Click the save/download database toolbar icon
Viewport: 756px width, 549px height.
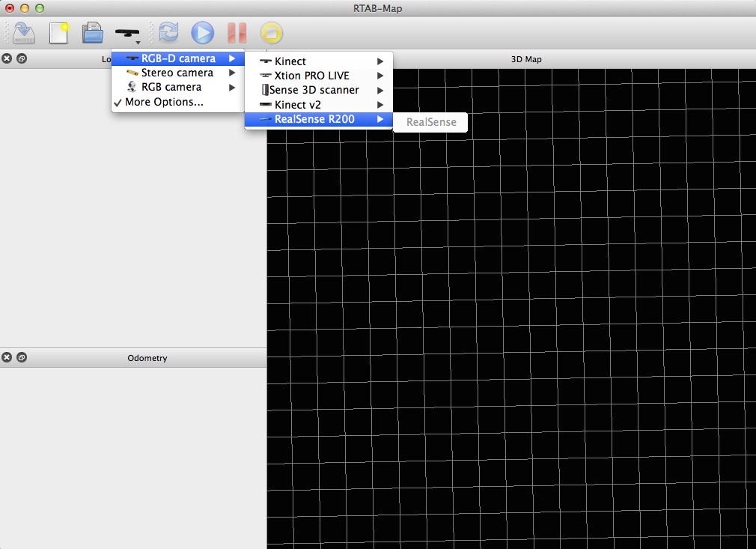(x=24, y=33)
